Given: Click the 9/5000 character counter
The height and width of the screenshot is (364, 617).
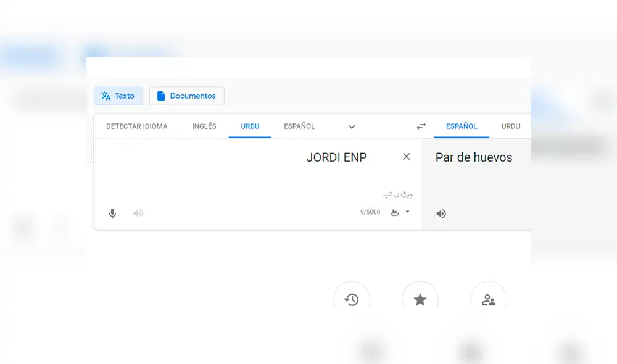Looking at the screenshot, I should coord(370,212).
